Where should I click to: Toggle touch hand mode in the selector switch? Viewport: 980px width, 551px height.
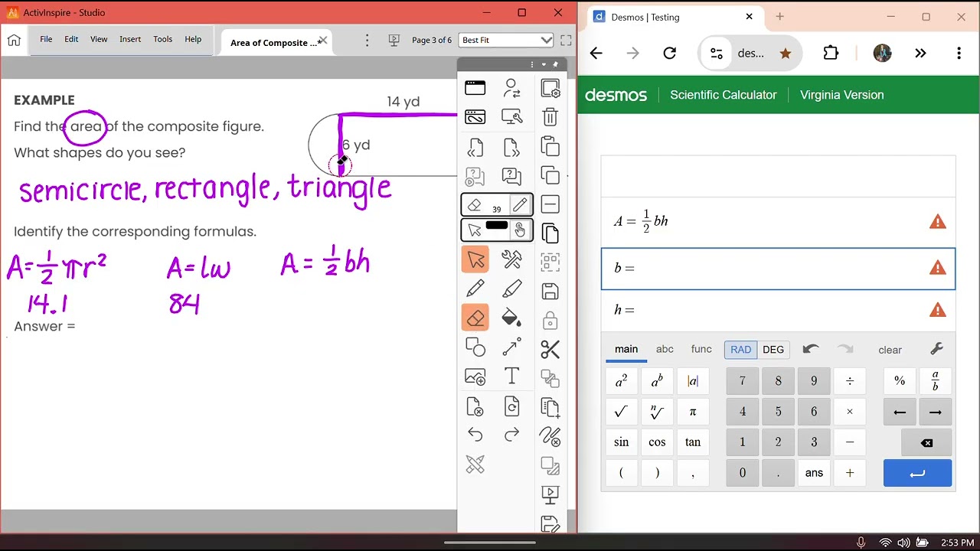coord(520,230)
